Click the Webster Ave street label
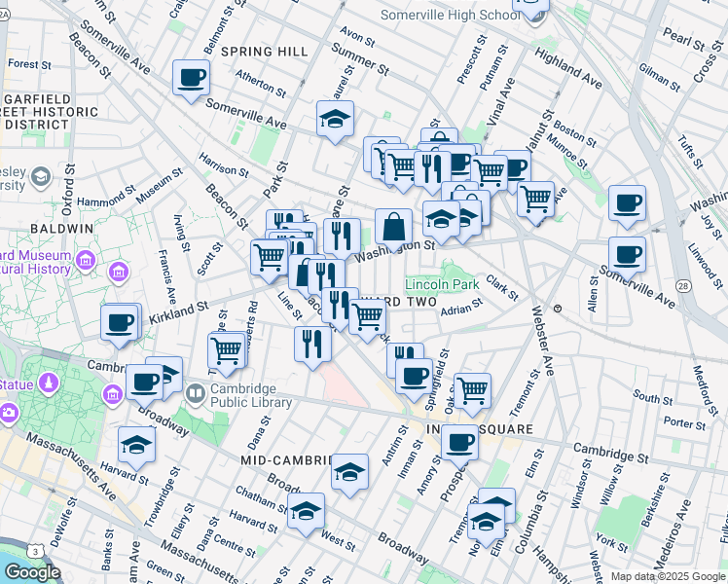728x584 pixels. tap(543, 341)
